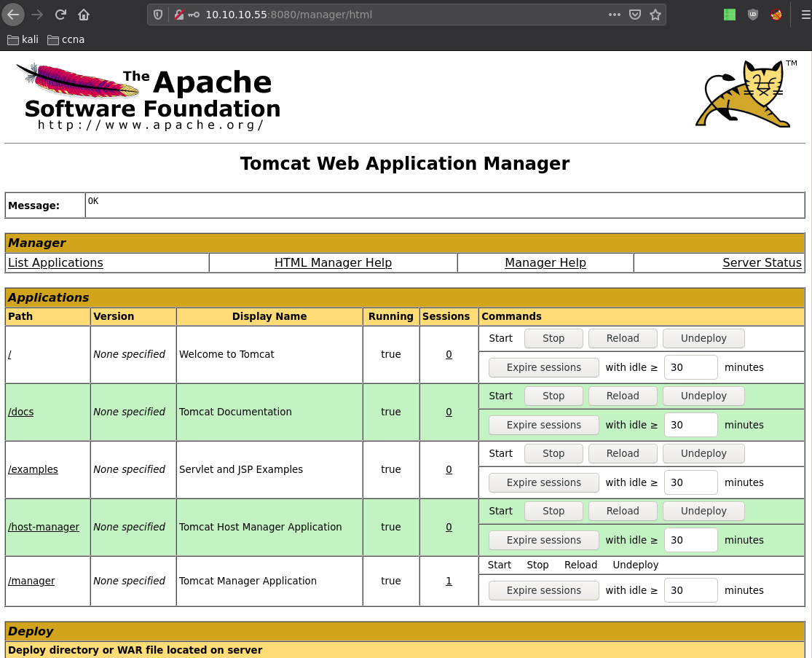Expire sessions for Welcome to Tomcat
This screenshot has height=658, width=812.
click(544, 367)
